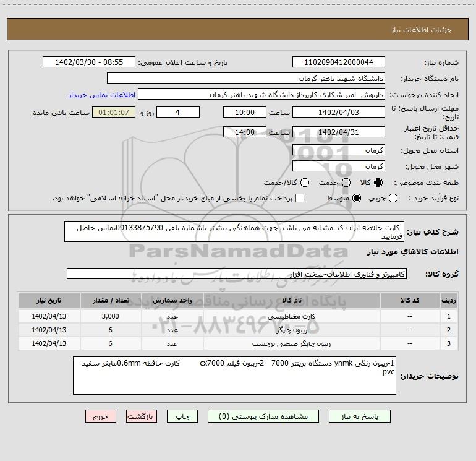Click the اطلاعات کالاهای مورد نیاز heading
The image size is (476, 461).
(413, 252)
